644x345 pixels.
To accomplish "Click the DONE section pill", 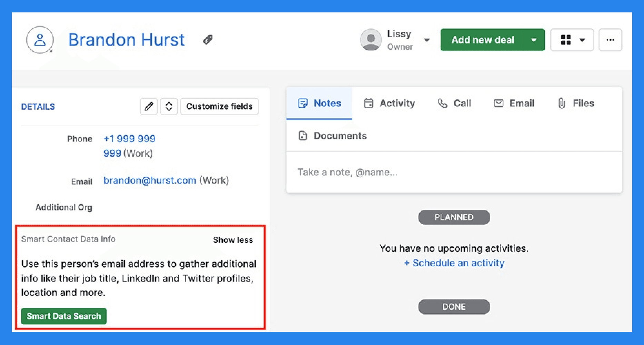I will 454,307.
